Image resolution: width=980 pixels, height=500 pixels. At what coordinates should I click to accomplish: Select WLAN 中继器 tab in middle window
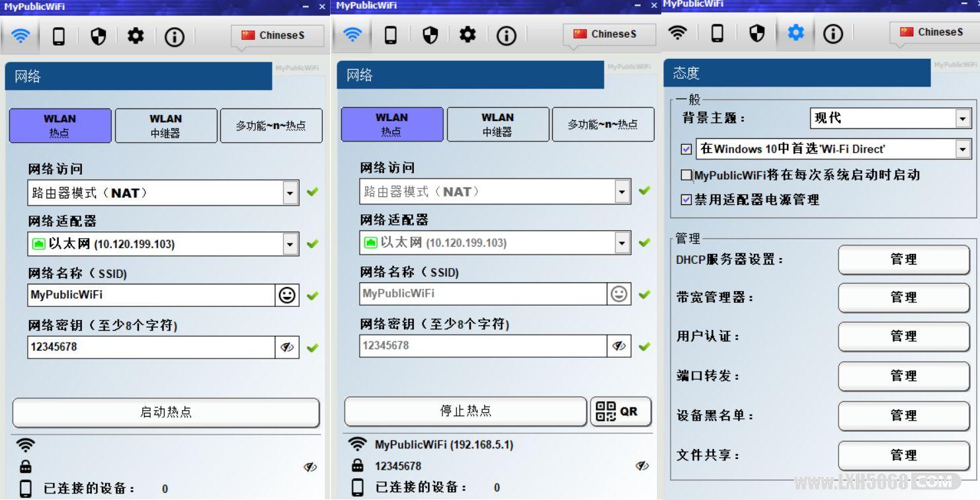coord(498,124)
